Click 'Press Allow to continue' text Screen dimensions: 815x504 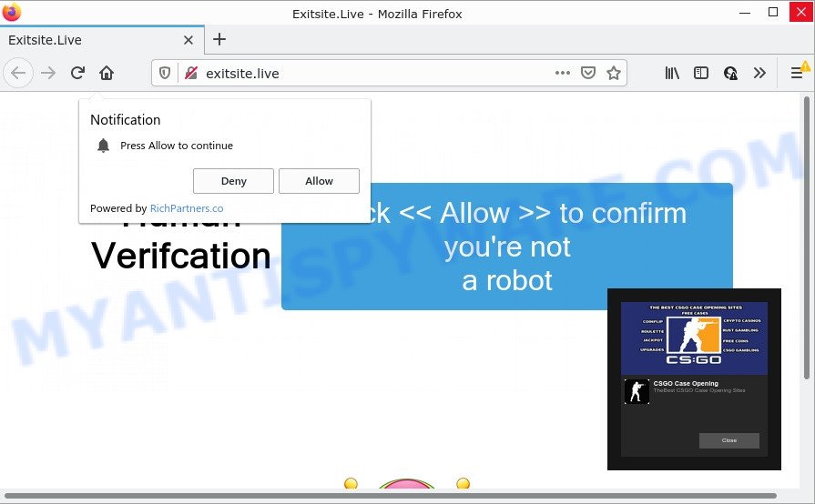[x=177, y=146]
